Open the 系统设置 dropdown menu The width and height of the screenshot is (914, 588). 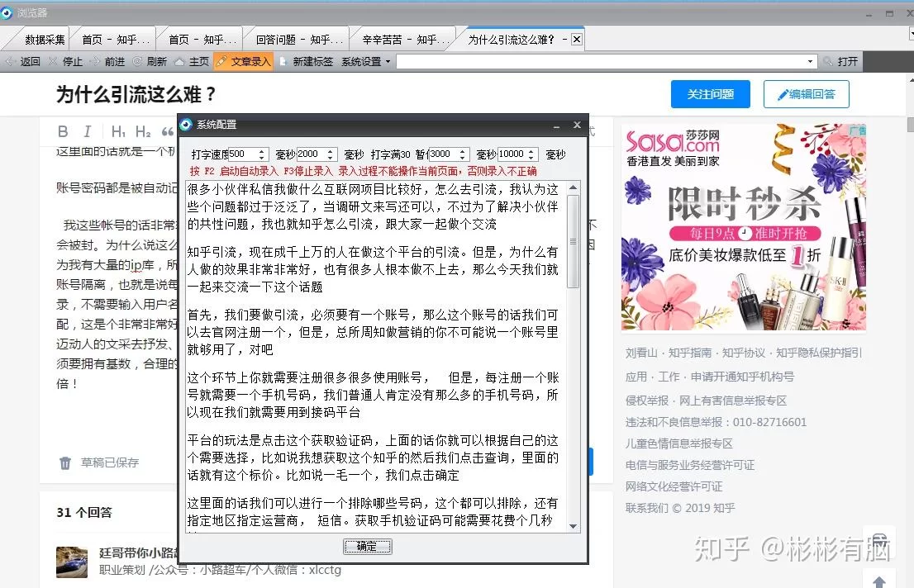point(366,61)
